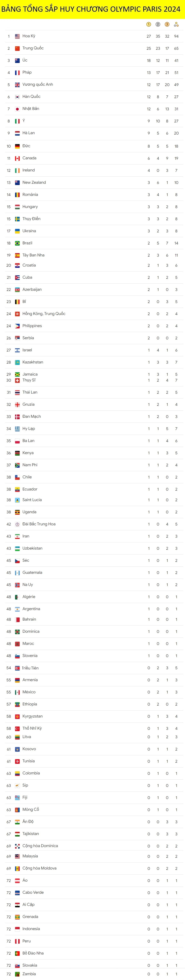This screenshot has height=980, width=185.
Task: Click the Trung Quốc flag icon
Action: click(17, 48)
